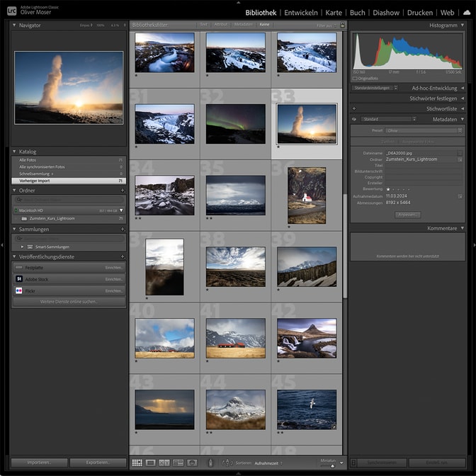Collapse the Veröffentlichungsdienste panel

point(14,257)
